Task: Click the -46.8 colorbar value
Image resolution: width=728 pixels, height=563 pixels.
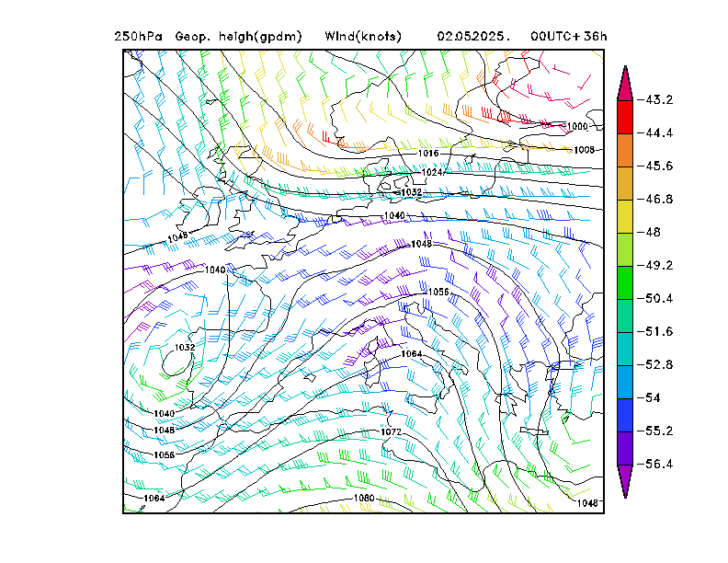Action: (x=656, y=199)
